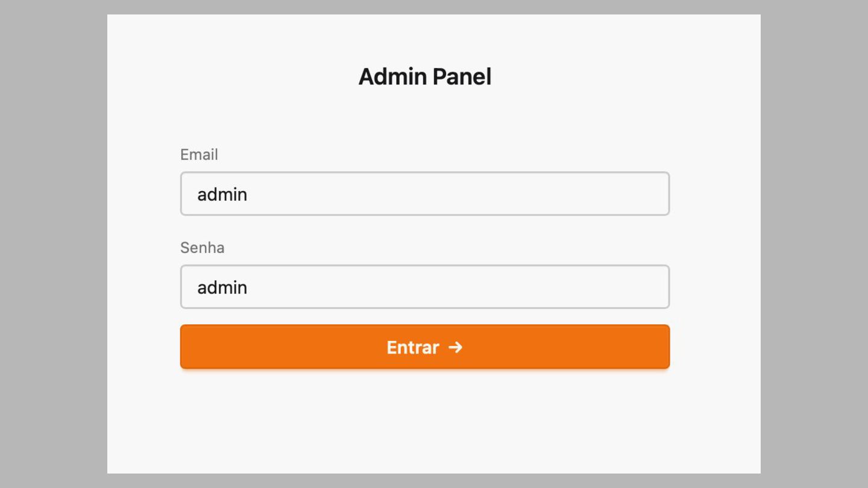This screenshot has width=868, height=488.
Task: Focus the Senha password field
Action: tap(424, 287)
